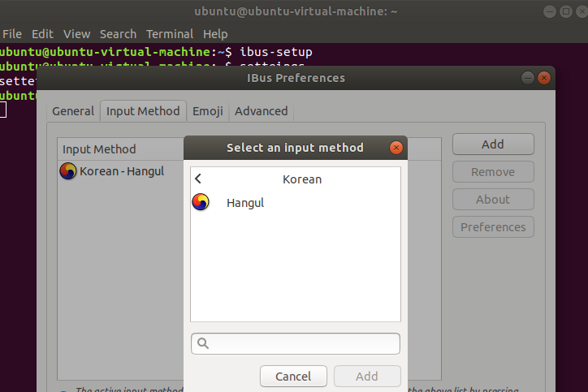Image resolution: width=588 pixels, height=392 pixels.
Task: Select the Korean - Hangul row text
Action: pos(122,171)
